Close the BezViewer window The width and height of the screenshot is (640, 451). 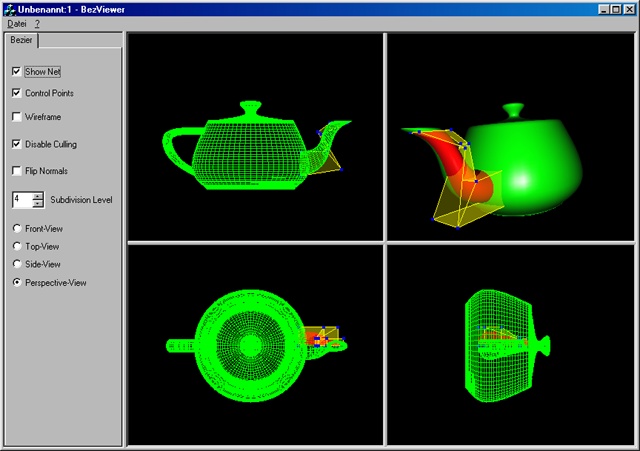629,9
